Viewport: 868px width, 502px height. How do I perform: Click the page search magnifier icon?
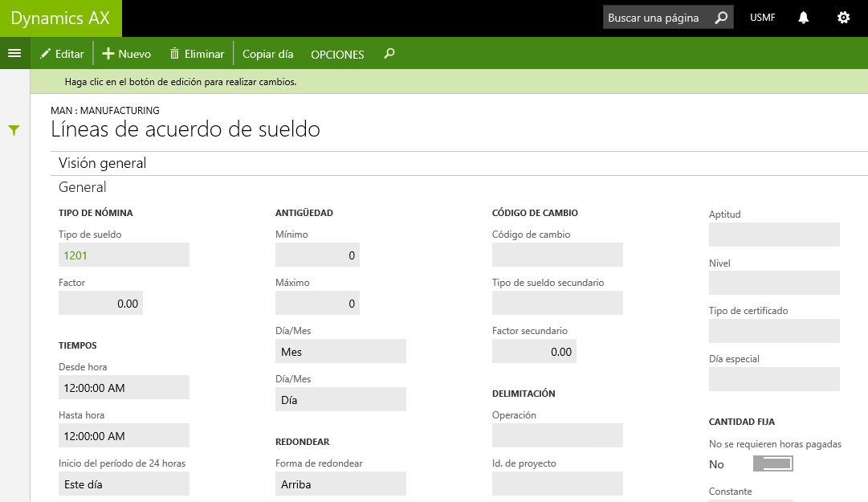721,18
